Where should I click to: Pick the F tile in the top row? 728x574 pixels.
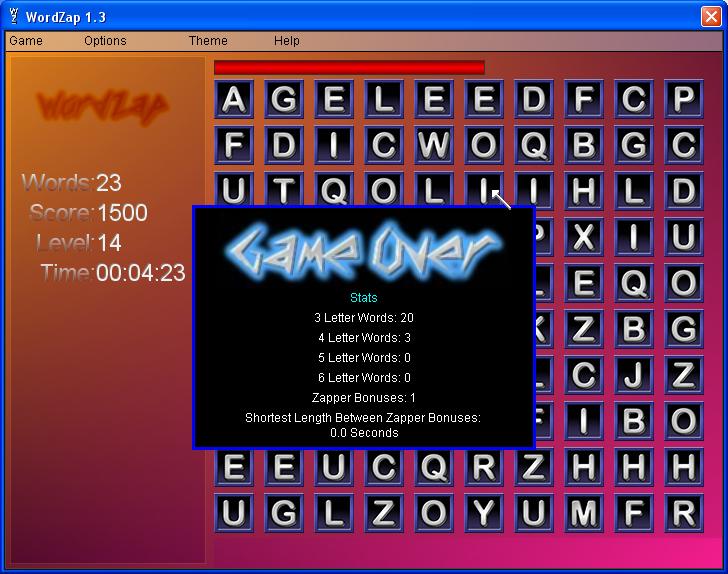[584, 99]
